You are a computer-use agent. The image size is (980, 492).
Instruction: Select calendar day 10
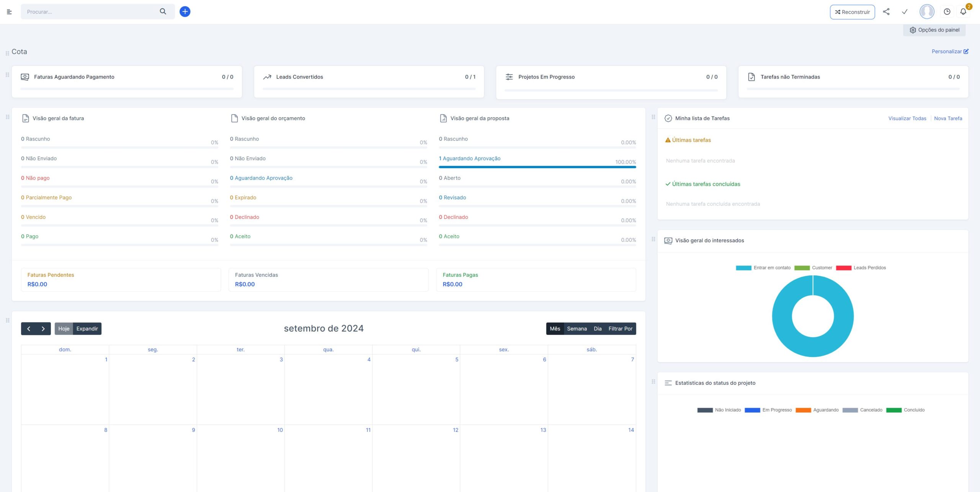[x=280, y=430]
